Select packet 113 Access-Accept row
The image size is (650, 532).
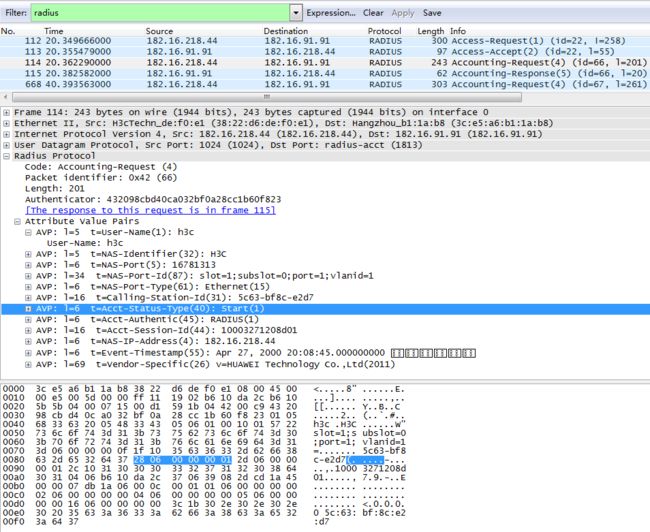point(325,51)
